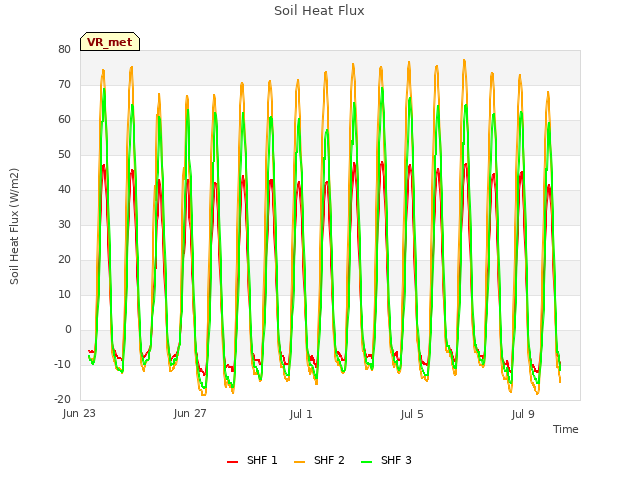
Task: Click the 70 y-axis tick label
Action: pos(64,84)
